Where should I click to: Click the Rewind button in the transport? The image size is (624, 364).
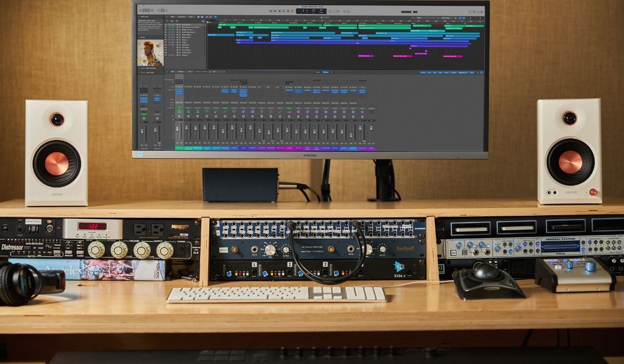pos(271,11)
